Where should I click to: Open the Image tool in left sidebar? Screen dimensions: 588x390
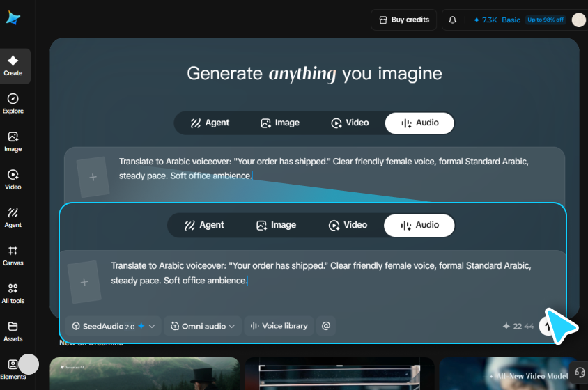[13, 142]
